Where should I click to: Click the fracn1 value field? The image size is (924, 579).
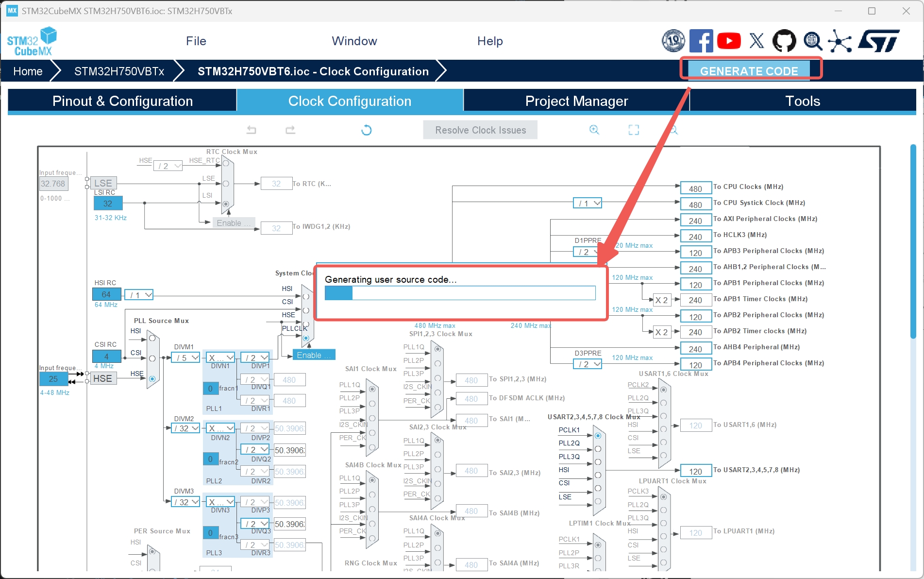(x=210, y=388)
